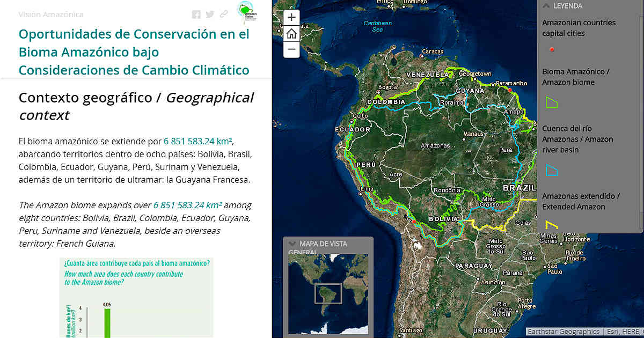Select legend entry Amazonas extendido / Extended Amazon
This screenshot has height=338, width=644.
click(581, 201)
